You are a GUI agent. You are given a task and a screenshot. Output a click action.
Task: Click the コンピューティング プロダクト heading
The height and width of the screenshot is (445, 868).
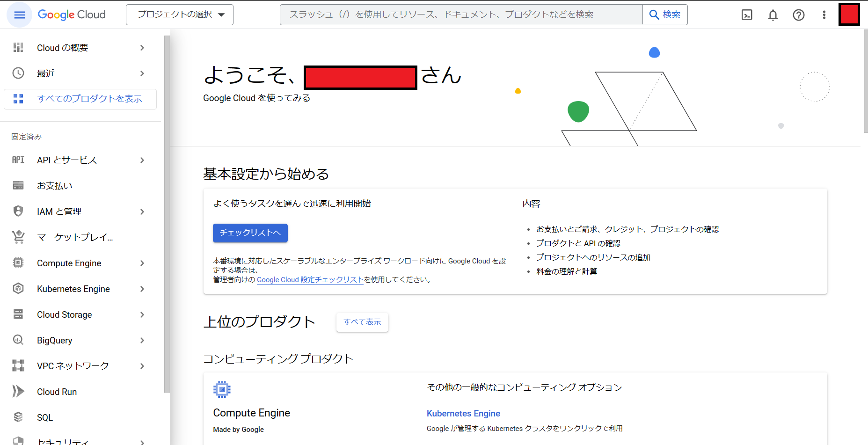coord(278,359)
